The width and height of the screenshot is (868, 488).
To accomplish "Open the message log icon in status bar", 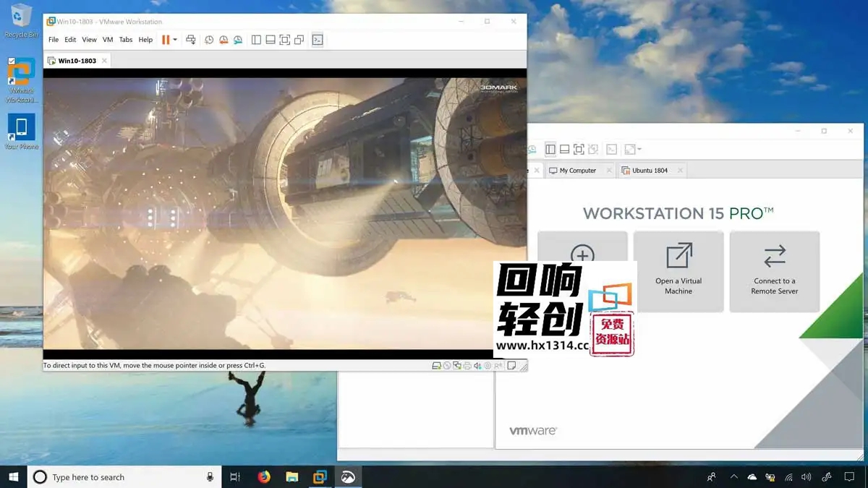I will [x=511, y=366].
